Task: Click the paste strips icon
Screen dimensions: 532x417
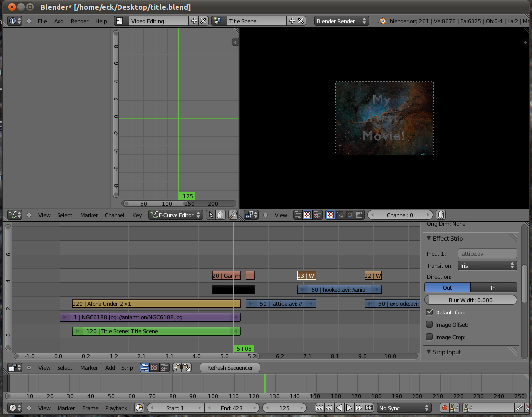Action: point(186,368)
